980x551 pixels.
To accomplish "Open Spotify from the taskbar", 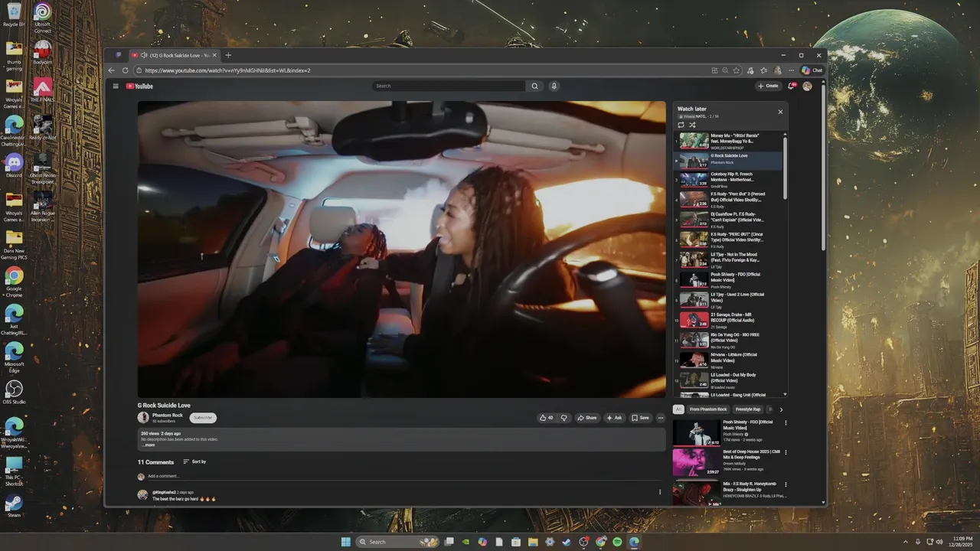I will (x=617, y=542).
